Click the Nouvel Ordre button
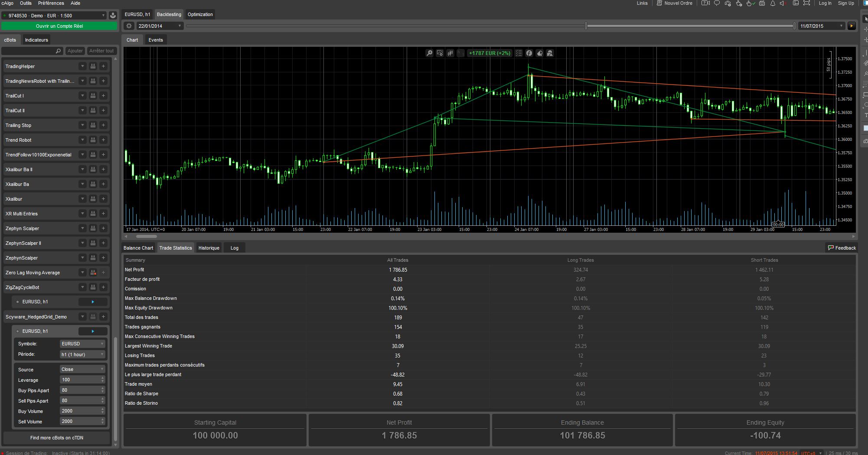The image size is (868, 455). (x=675, y=3)
